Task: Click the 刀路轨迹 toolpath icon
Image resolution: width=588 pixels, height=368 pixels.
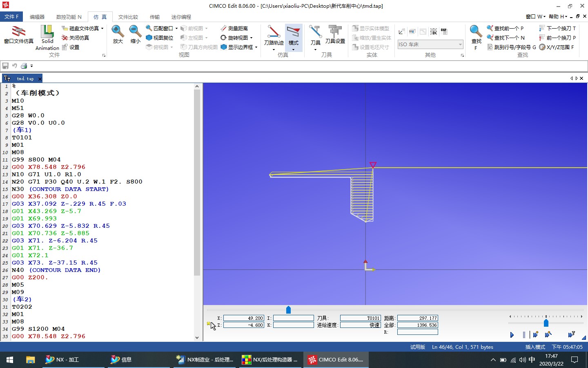Action: (274, 31)
